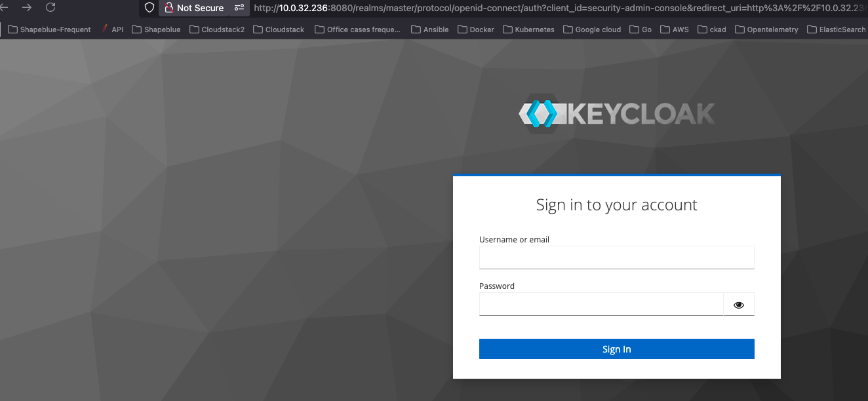This screenshot has width=868, height=401.
Task: Click the Keycloak logo
Action: pyautogui.click(x=616, y=113)
